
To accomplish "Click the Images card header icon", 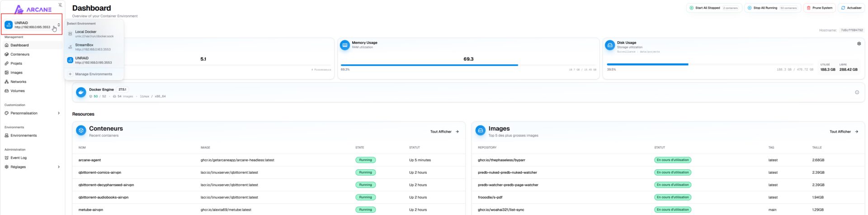I will coord(480,131).
